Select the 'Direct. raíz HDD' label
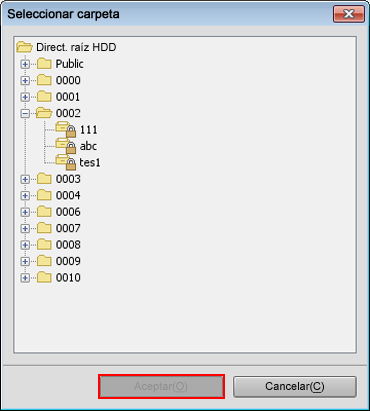 click(x=76, y=47)
